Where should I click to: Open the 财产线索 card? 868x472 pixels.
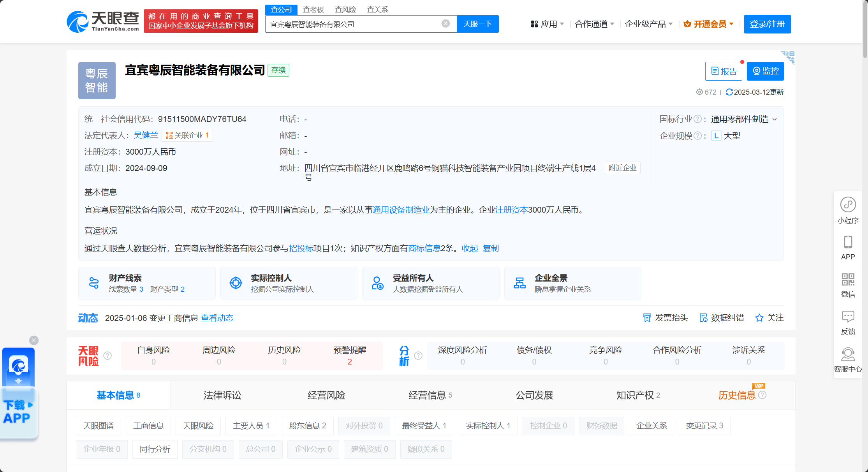[x=147, y=283]
